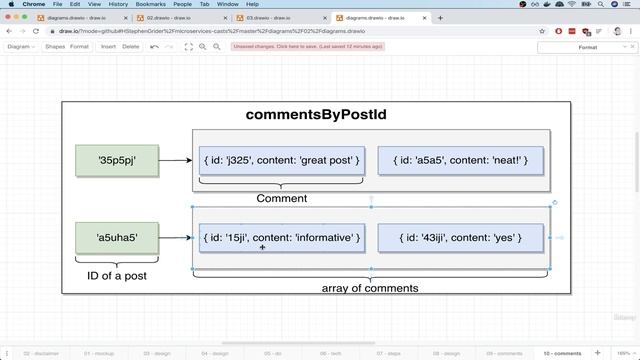This screenshot has width=640, height=360.
Task: Select the 'neat!' comment box
Action: click(460, 160)
